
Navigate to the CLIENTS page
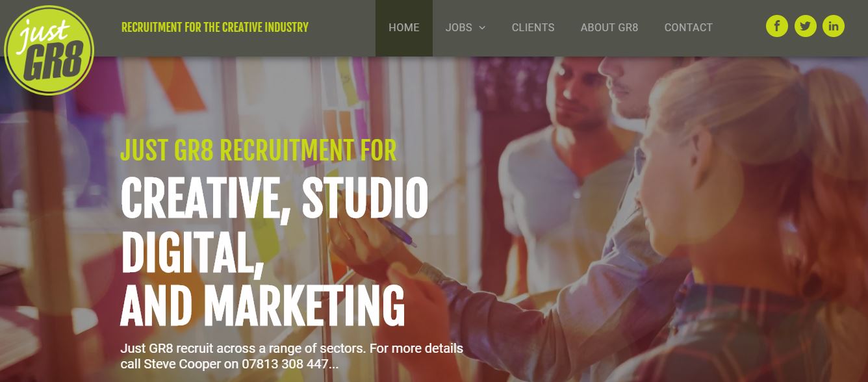[533, 28]
